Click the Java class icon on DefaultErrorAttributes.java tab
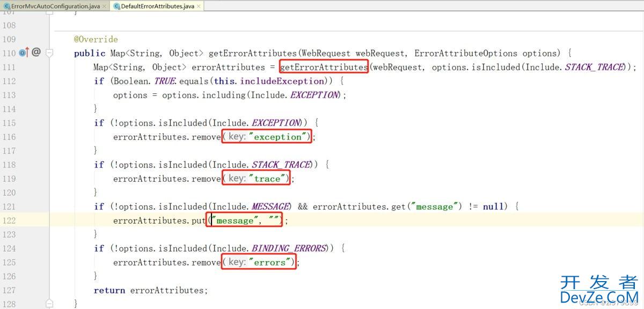Viewport: 644px width, 309px height. [116, 7]
